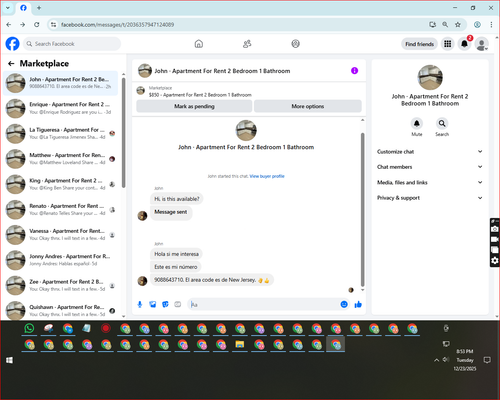Expand Privacy & support section

pyautogui.click(x=430, y=198)
